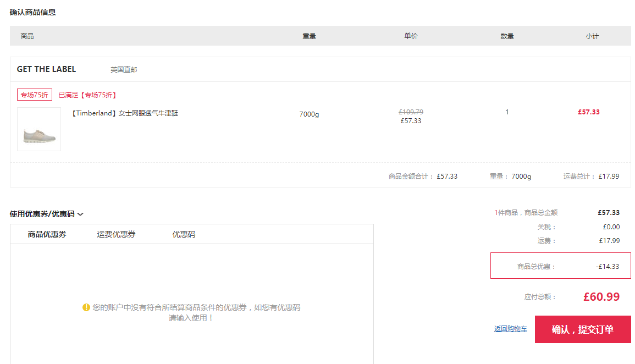Select the 运费 £17.99 value in summary

(x=610, y=241)
